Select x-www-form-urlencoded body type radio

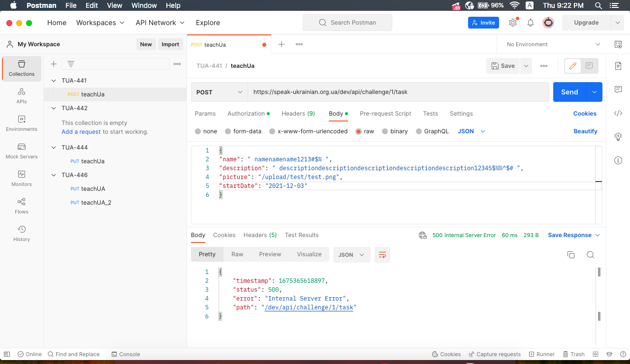tap(272, 131)
